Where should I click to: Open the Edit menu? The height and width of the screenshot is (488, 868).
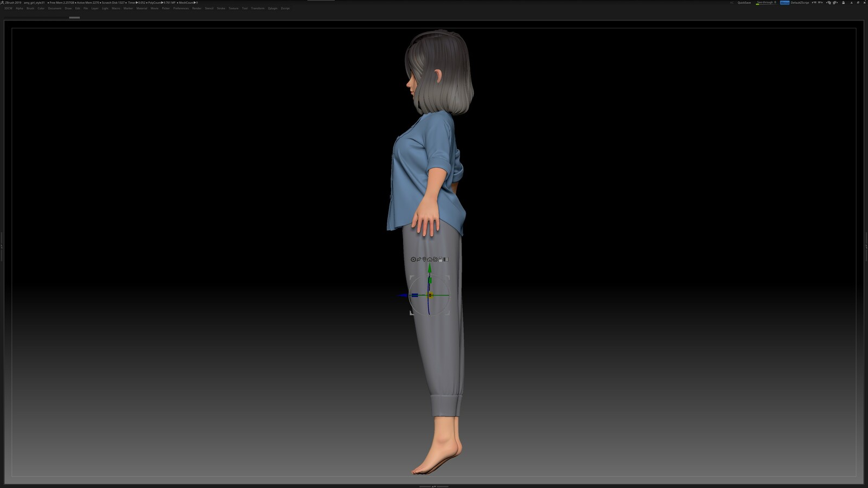click(x=78, y=8)
